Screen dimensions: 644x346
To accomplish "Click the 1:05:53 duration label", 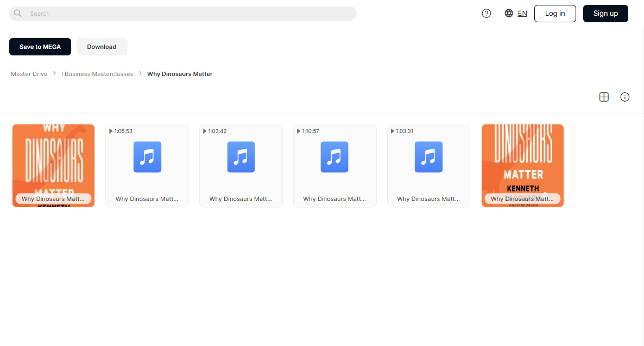I will 123,131.
